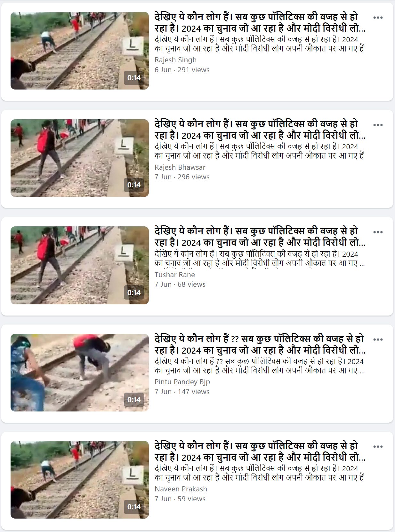Play Tushar Rane's video thumbnail
Image resolution: width=395 pixels, height=532 pixels.
pyautogui.click(x=80, y=265)
